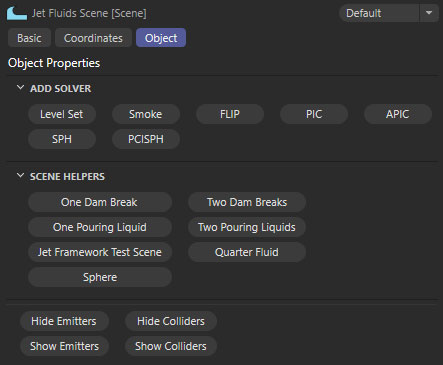443x365 pixels.
Task: Click the Hide Emitters button
Action: click(64, 321)
